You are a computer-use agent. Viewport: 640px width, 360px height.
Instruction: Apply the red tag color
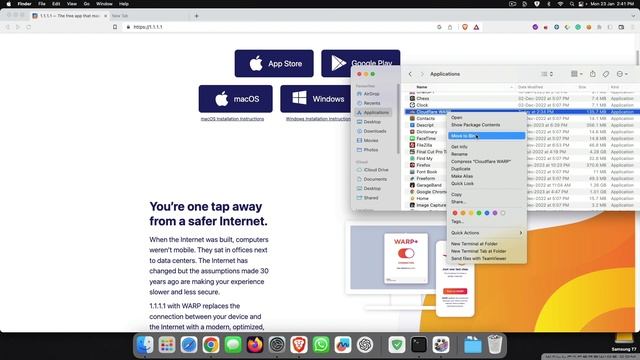[x=455, y=213]
